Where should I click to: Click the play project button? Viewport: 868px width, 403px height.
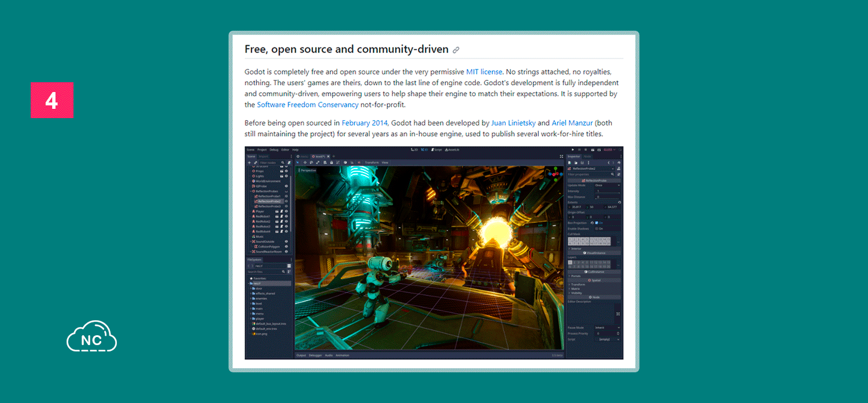pyautogui.click(x=572, y=149)
